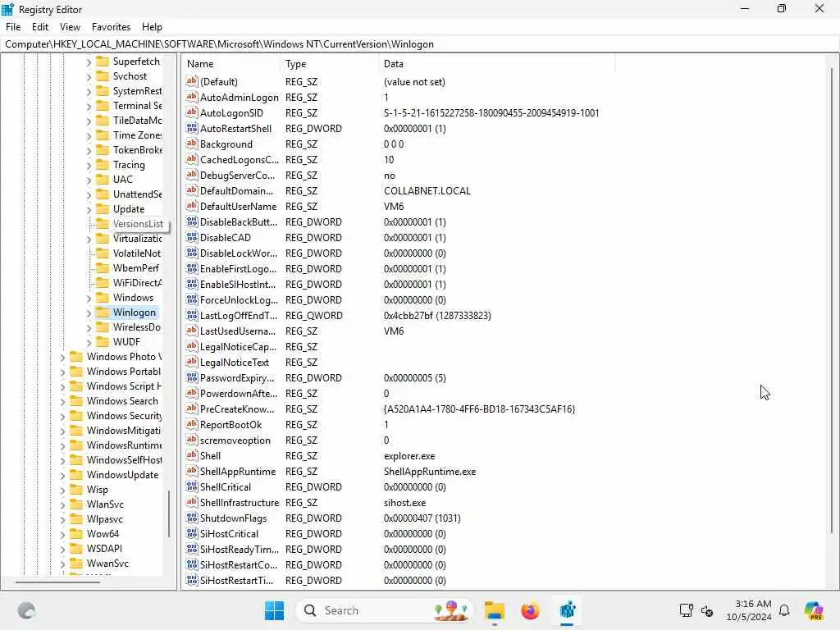This screenshot has width=840, height=630.
Task: Select the EnableFirstLogo... value
Action: click(x=239, y=268)
